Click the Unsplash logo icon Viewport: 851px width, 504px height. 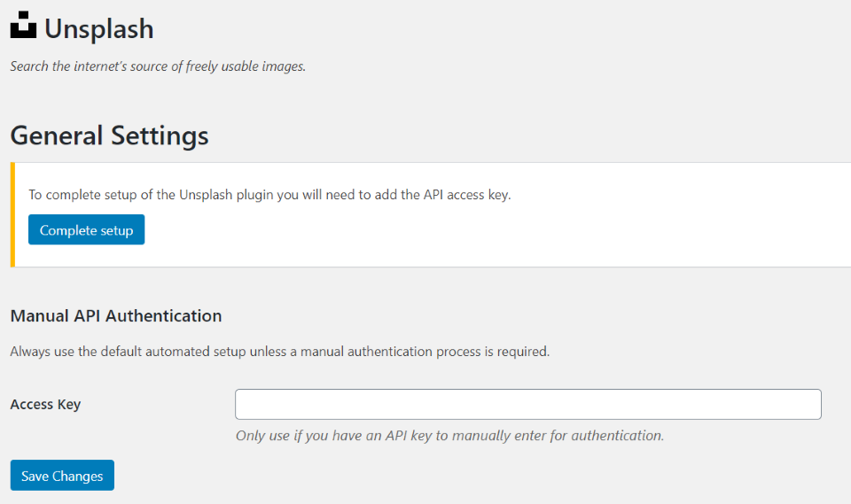coord(24,27)
